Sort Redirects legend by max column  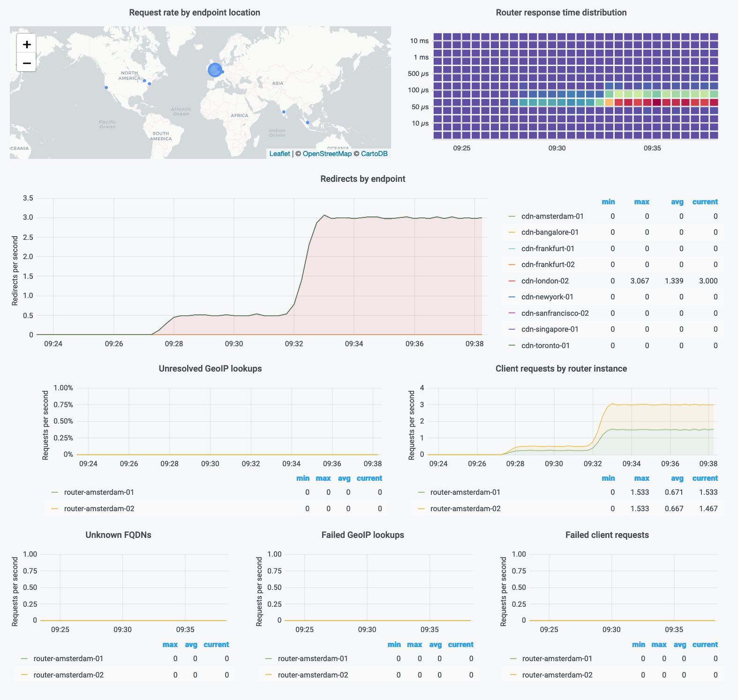point(641,202)
